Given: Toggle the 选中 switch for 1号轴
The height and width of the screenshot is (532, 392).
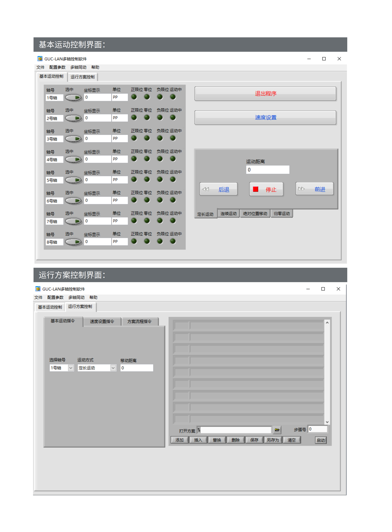Looking at the screenshot, I should (74, 97).
